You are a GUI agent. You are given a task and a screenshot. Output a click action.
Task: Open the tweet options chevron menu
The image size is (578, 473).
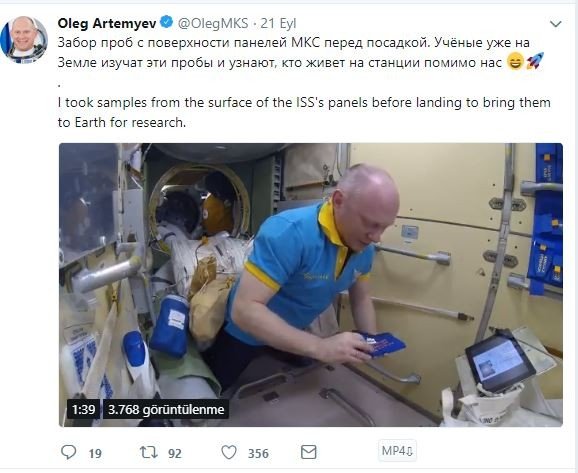[x=556, y=24]
